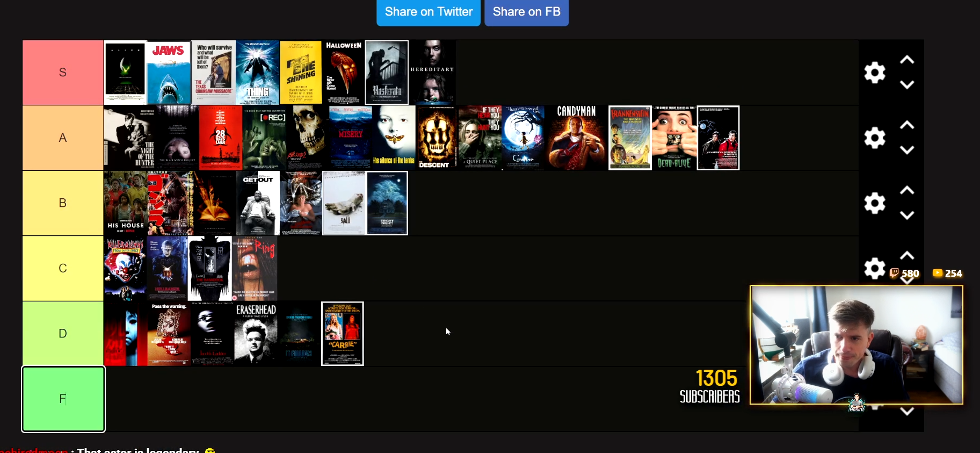Move F tier row down with arrow
Screen dimensions: 980x453
coord(907,412)
